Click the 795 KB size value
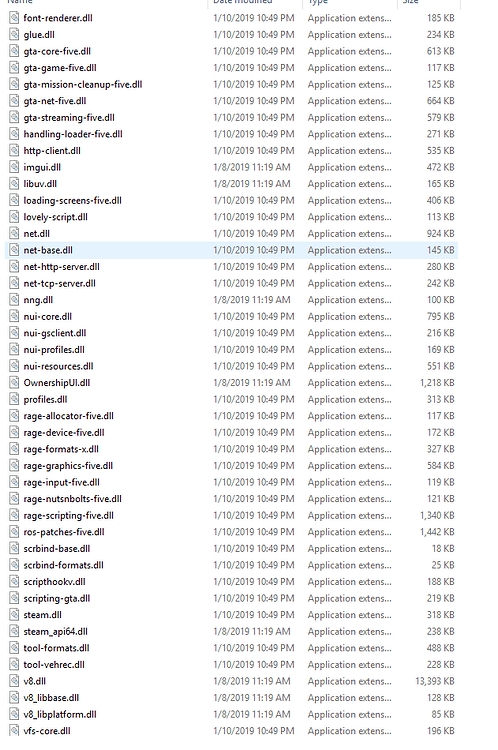The width and height of the screenshot is (498, 750). [441, 317]
